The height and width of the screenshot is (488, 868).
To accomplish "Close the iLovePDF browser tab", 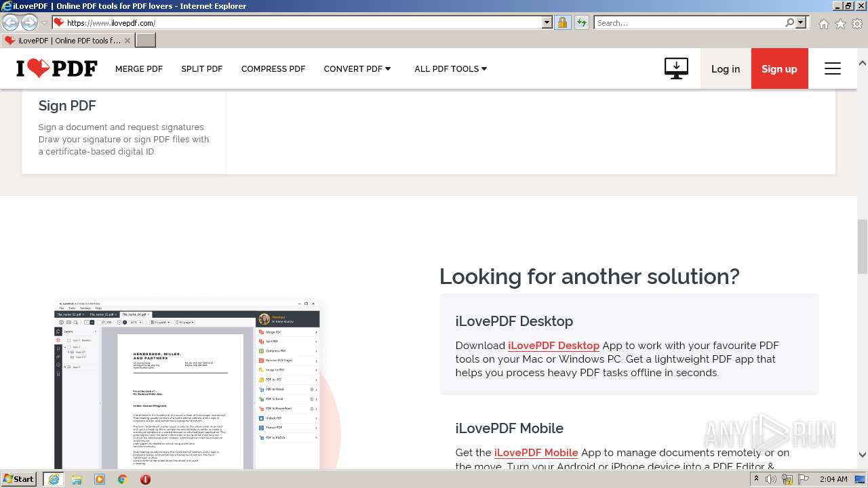I will (x=127, y=41).
